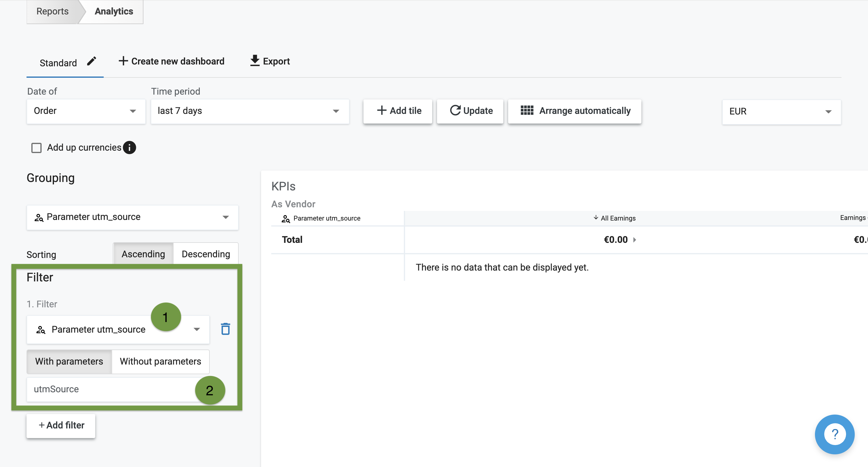Go to Reports breadcrumb
The image size is (868, 467).
[x=52, y=11]
